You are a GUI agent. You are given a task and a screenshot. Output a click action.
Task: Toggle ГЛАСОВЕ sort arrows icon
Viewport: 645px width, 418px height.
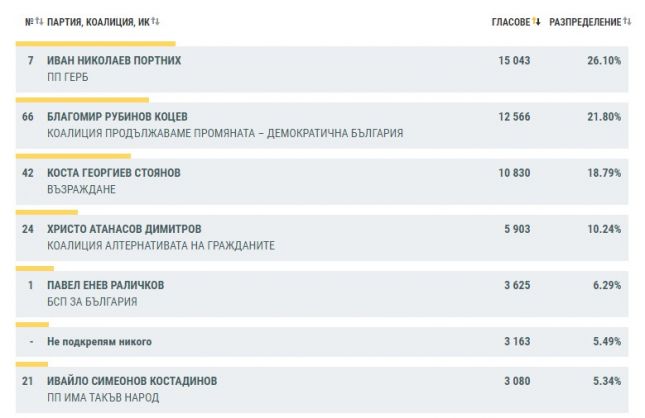pos(536,21)
